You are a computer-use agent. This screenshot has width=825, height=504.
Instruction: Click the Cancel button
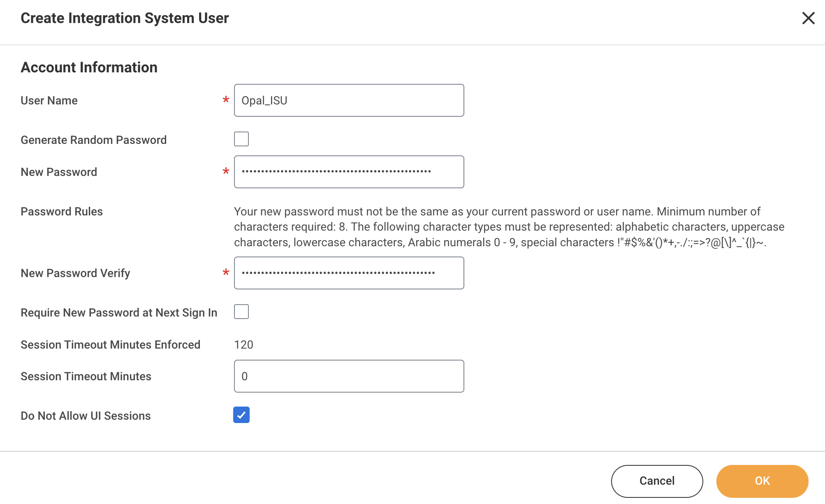(x=657, y=481)
